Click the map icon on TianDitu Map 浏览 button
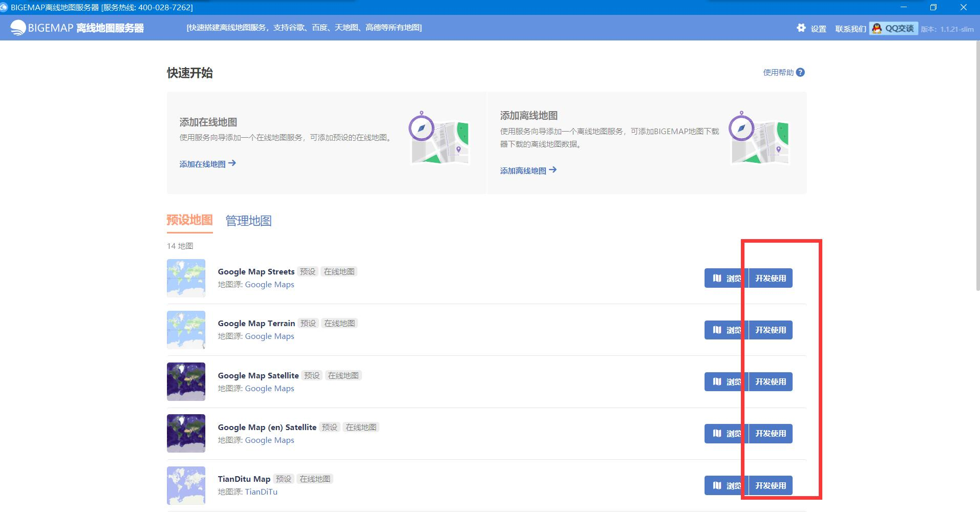The image size is (980, 512). click(716, 485)
